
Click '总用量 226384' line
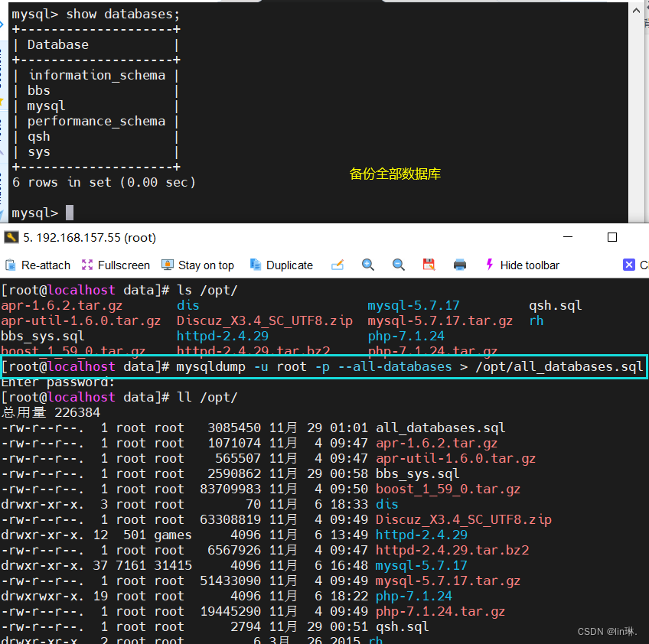pyautogui.click(x=51, y=412)
